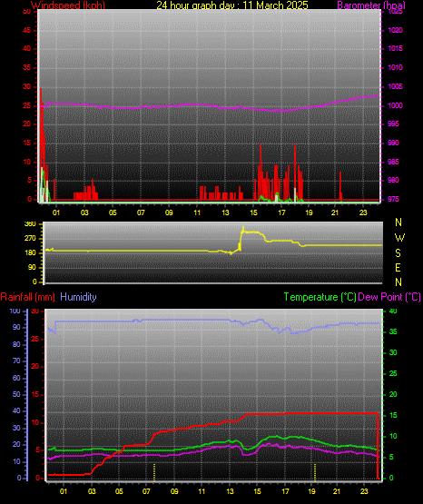Click the Barometer (hpa) axis title
Viewport: 423px width, 504px height.
tap(371, 5)
